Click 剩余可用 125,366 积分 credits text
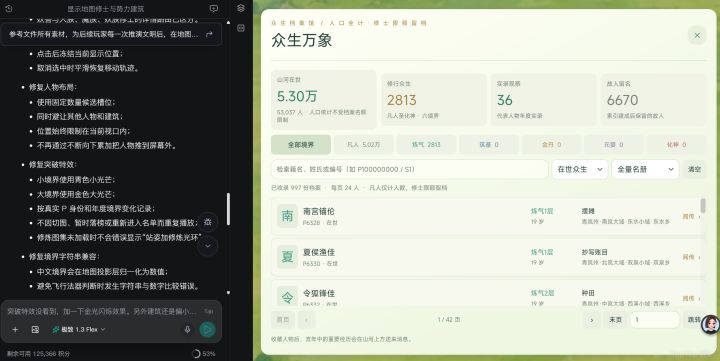The width and height of the screenshot is (720, 361). [39, 354]
